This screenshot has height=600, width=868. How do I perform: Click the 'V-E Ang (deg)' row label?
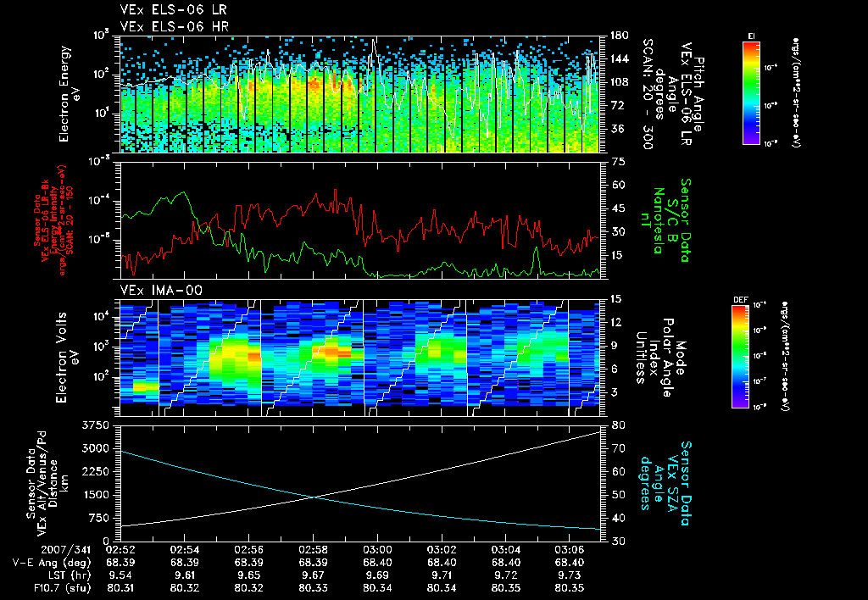click(52, 563)
